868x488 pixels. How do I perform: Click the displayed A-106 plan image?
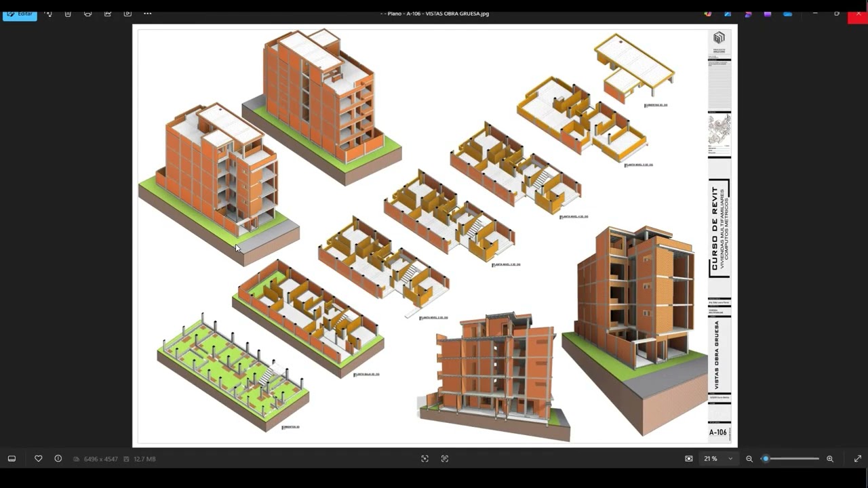(435, 236)
